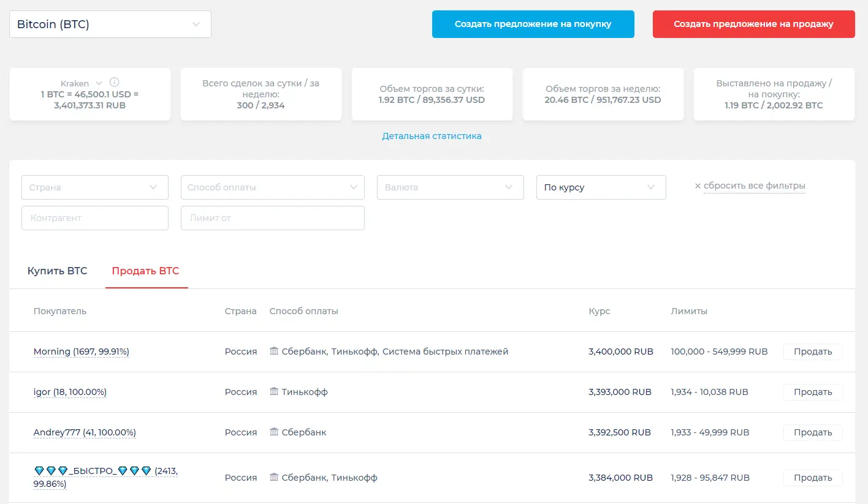The image size is (868, 504).
Task: Click the 3,384,000 RUB rate
Action: click(620, 478)
